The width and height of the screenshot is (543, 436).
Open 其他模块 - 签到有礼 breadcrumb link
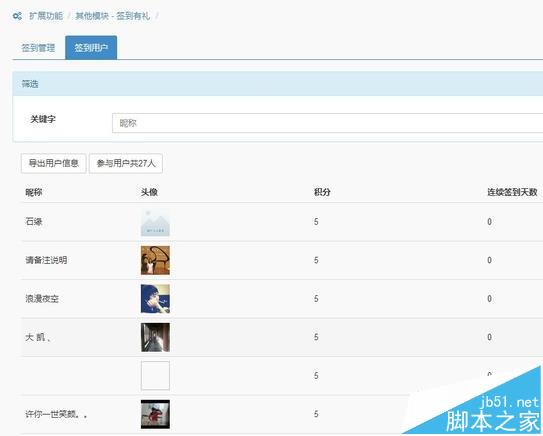click(113, 16)
